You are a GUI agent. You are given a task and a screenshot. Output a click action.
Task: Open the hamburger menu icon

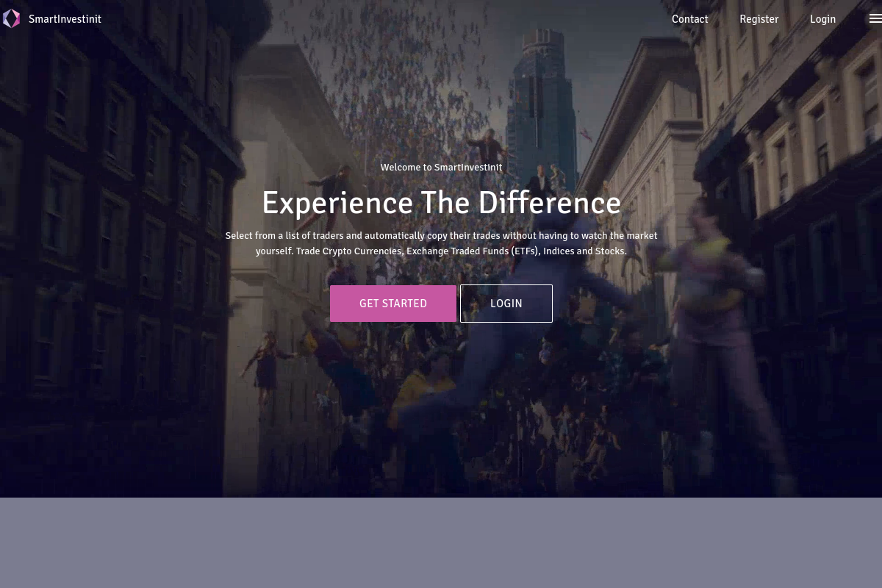pyautogui.click(x=875, y=19)
